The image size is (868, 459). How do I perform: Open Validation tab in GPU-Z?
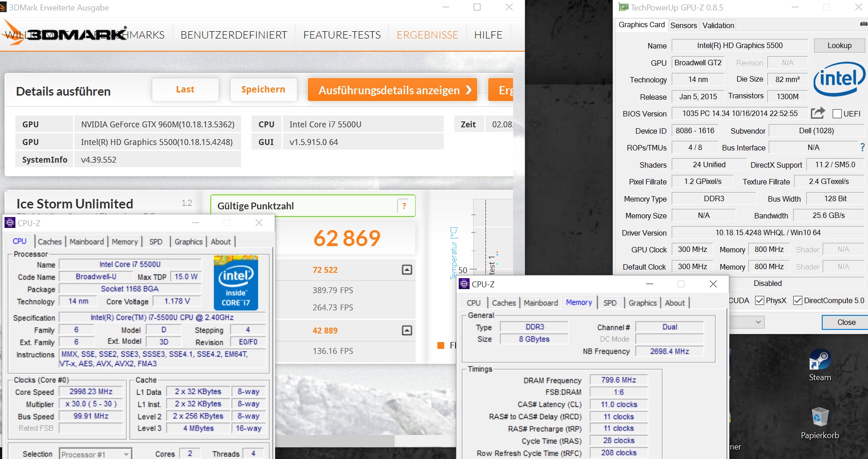718,25
